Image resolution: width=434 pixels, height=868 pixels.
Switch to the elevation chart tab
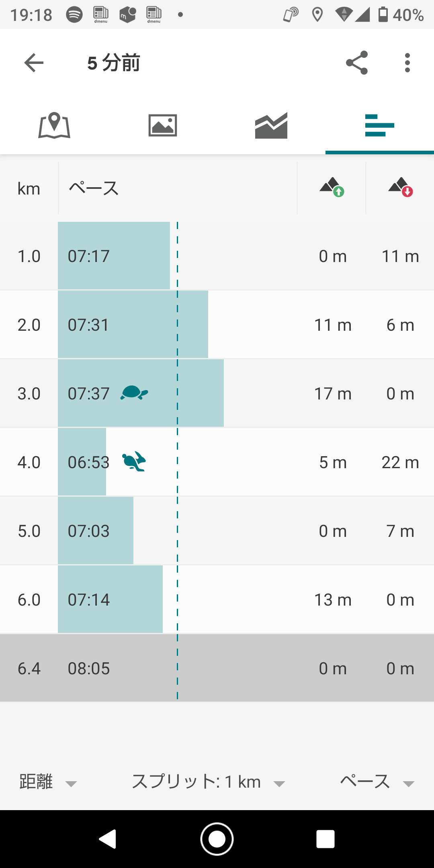[271, 125]
